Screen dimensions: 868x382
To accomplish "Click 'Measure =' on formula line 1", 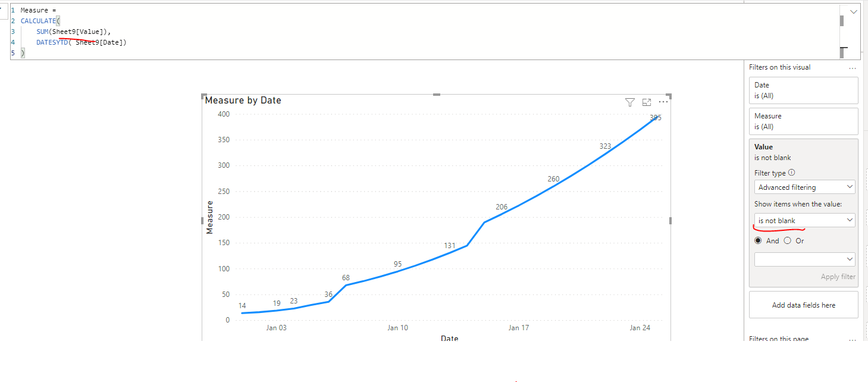I will (38, 10).
